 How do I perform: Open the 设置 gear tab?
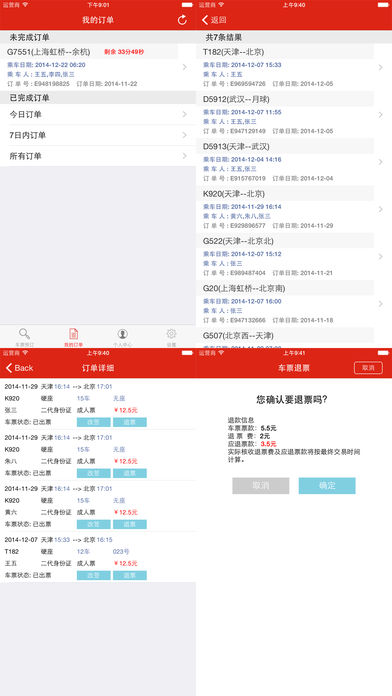tap(171, 337)
